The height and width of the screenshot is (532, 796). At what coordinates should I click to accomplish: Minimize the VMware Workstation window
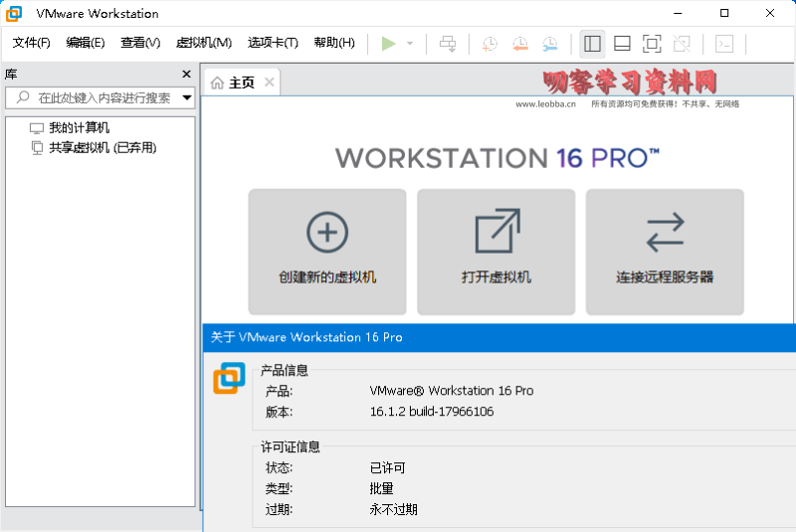pos(678,13)
